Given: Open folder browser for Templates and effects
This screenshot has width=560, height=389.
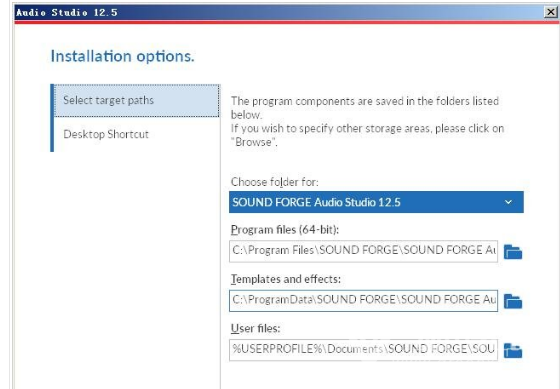Looking at the screenshot, I should [x=513, y=301].
